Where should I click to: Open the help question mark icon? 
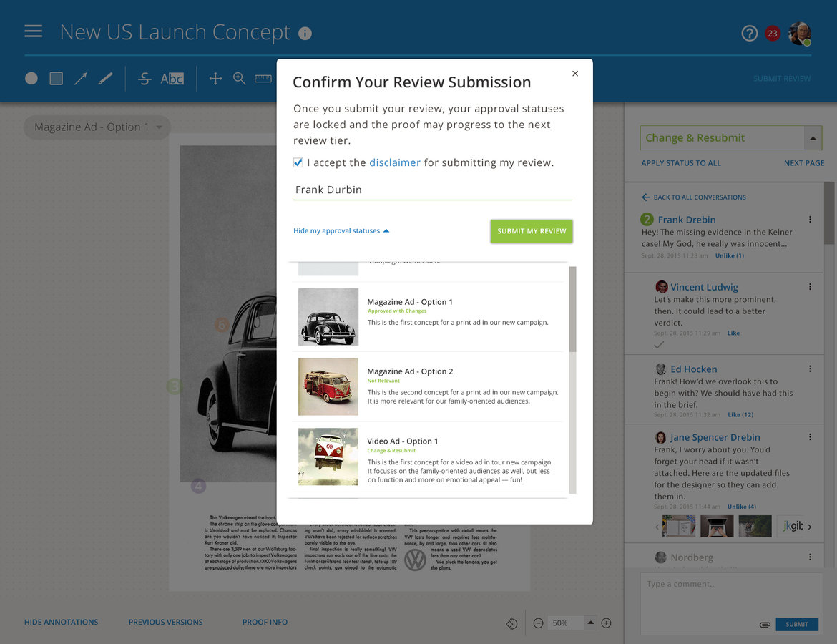(749, 33)
